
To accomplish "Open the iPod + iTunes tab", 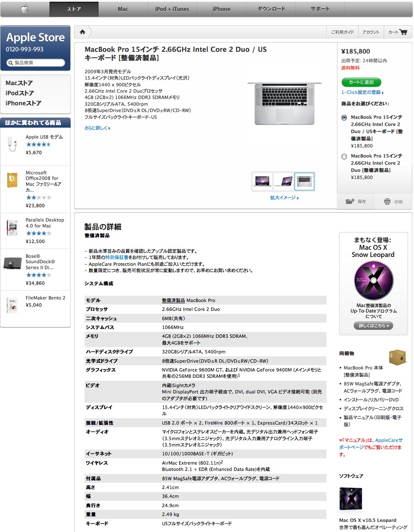I will pyautogui.click(x=172, y=9).
